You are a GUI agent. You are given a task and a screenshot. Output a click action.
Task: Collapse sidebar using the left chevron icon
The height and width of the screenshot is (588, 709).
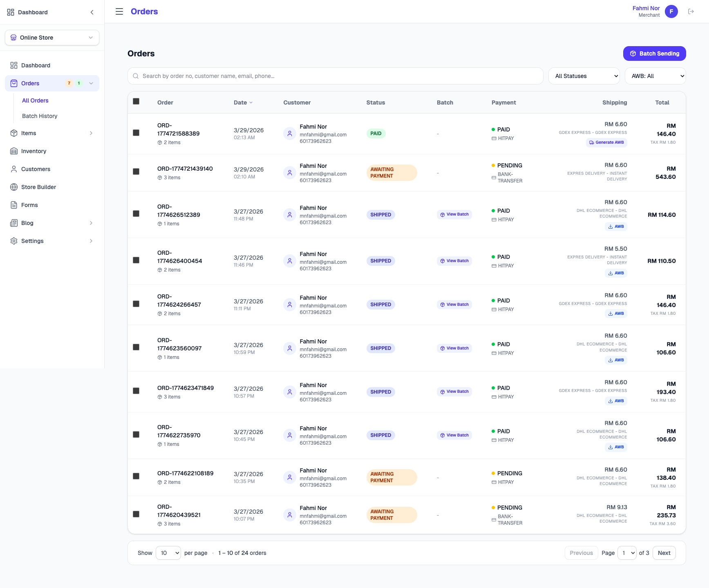92,12
